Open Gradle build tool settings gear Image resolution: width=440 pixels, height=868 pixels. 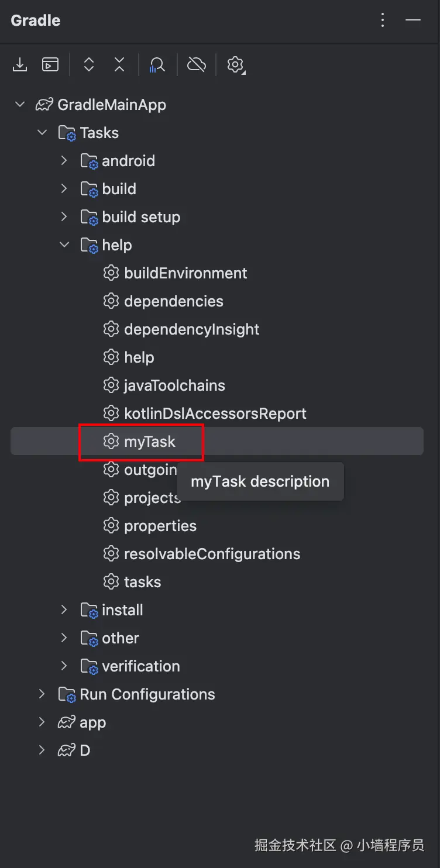tap(235, 64)
